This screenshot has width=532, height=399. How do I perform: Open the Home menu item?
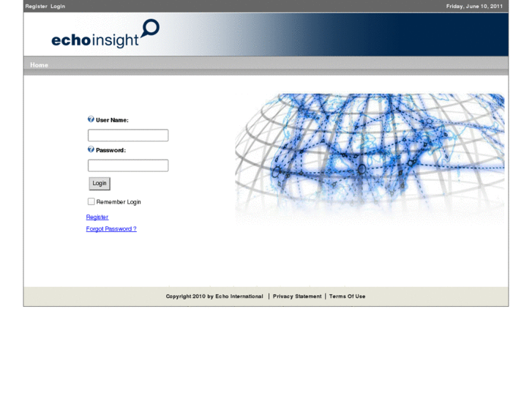click(x=39, y=65)
